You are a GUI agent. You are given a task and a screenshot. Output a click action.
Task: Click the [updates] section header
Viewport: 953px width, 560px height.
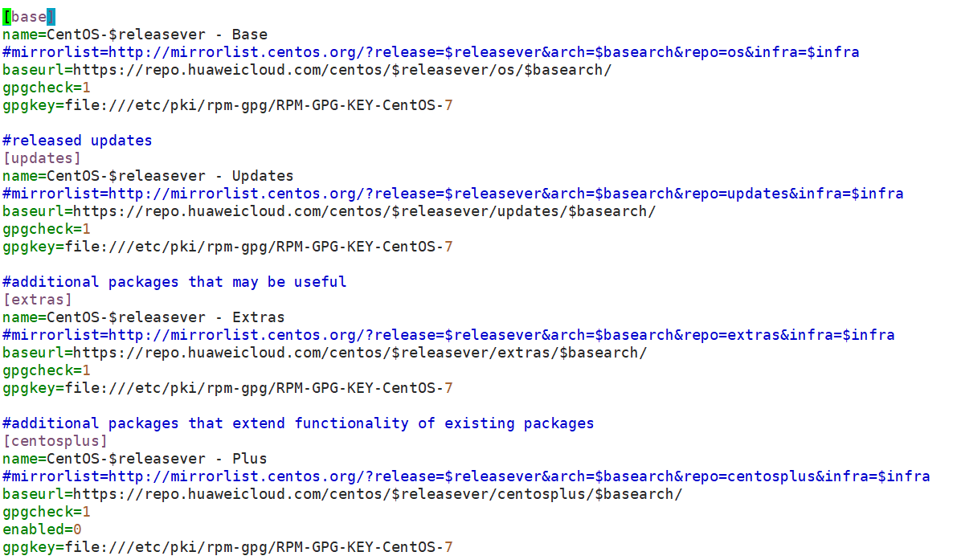(42, 158)
